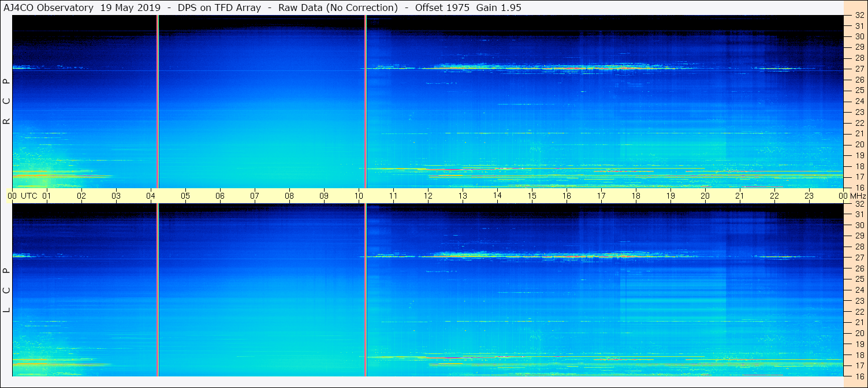This screenshot has width=868, height=388.
Task: Click the 20 MHz label of the LCP panel
Action: (x=859, y=333)
